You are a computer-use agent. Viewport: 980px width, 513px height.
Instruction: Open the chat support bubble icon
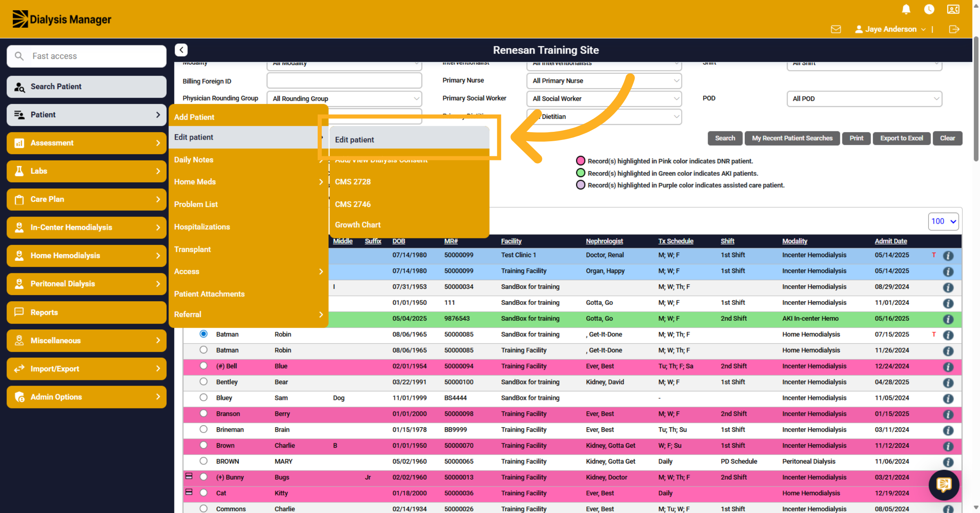[944, 485]
